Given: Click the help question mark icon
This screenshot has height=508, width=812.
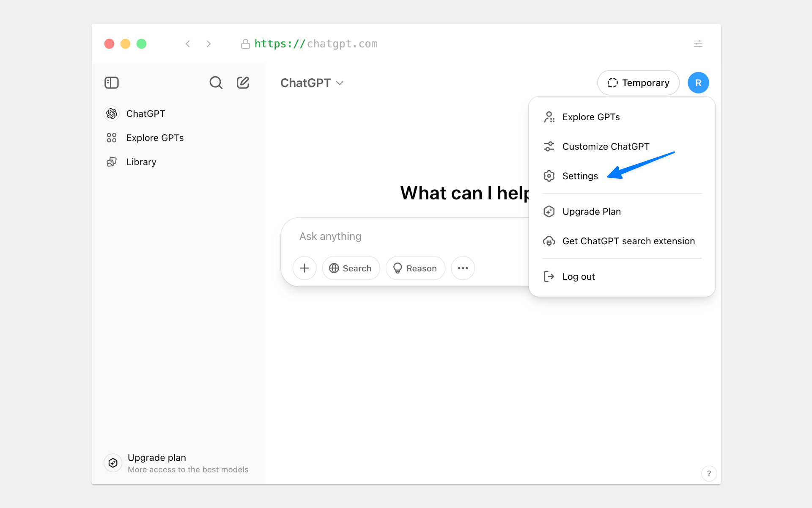Looking at the screenshot, I should (x=709, y=473).
